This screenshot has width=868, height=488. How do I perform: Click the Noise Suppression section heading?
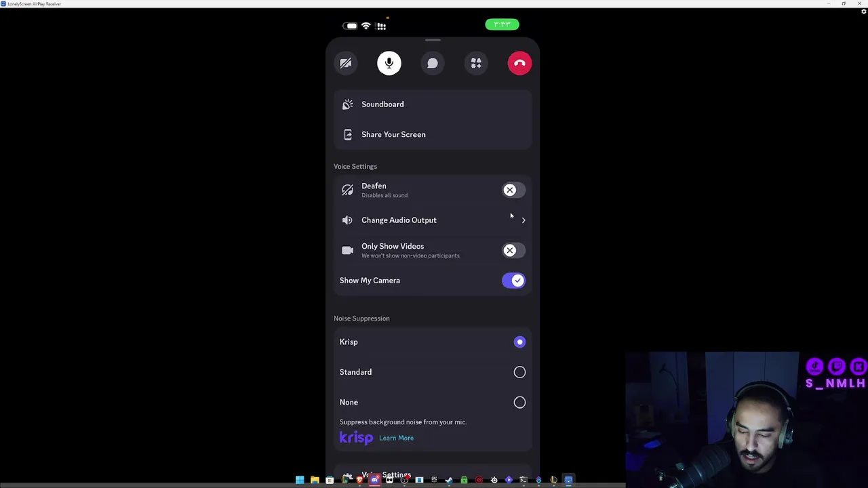click(x=361, y=319)
